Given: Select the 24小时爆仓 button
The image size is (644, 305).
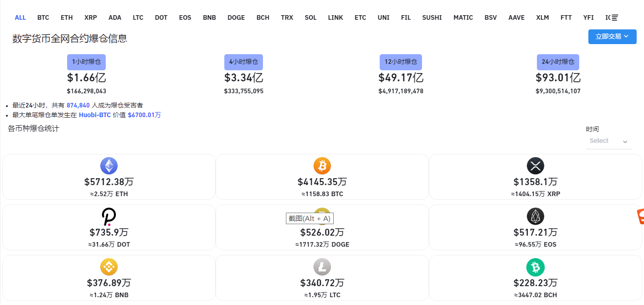Looking at the screenshot, I should click(x=558, y=62).
